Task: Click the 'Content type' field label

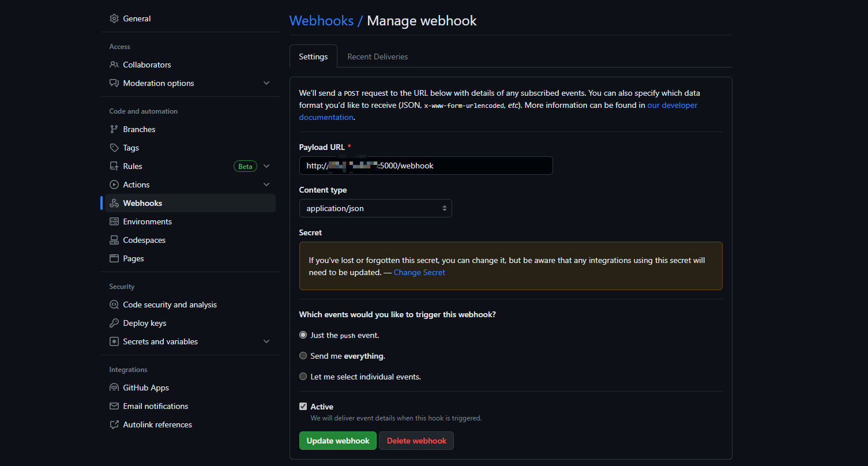Action: [323, 190]
